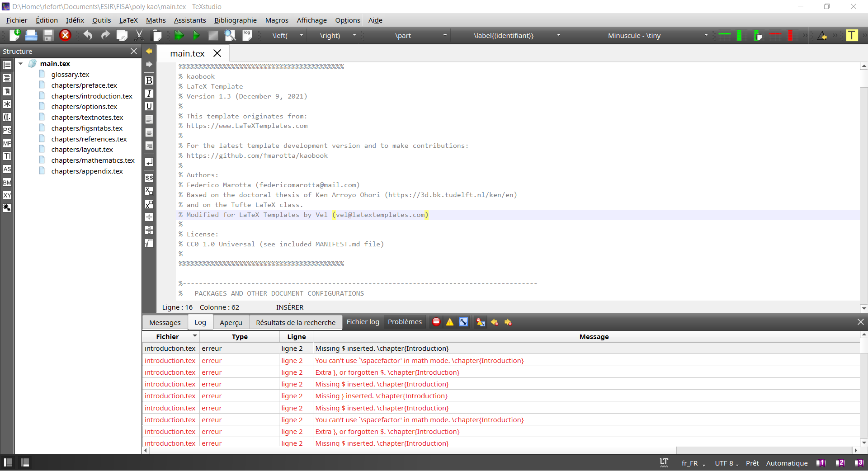This screenshot has width=868, height=471.
Task: Insert a square root symbol
Action: click(149, 243)
